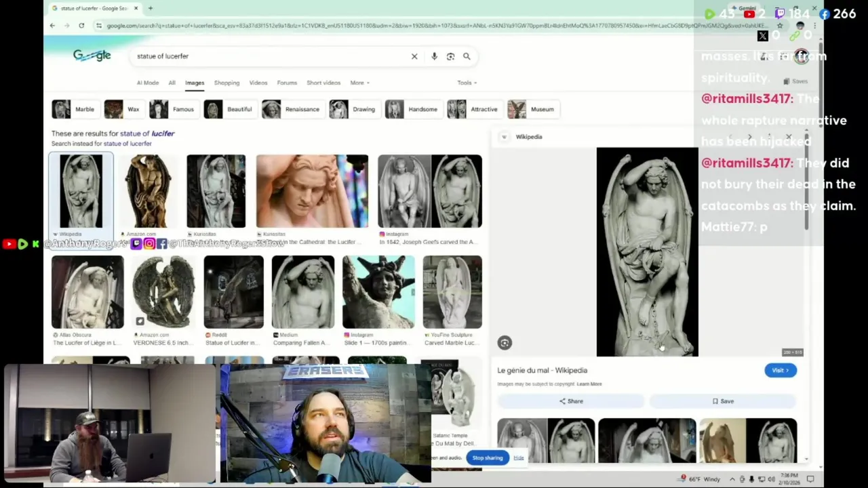Viewport: 868px width, 488px height.
Task: Share the previewed image
Action: click(x=571, y=401)
